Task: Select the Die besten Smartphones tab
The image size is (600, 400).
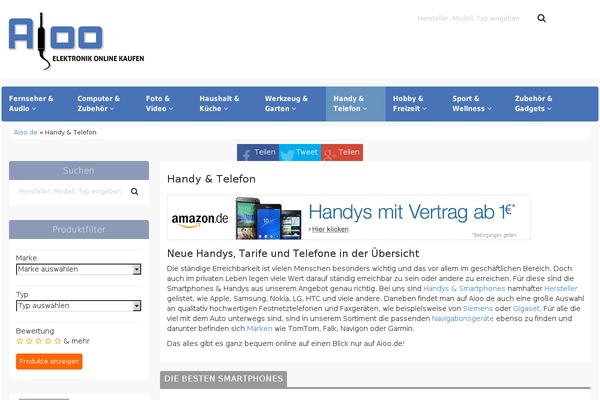Action: (x=223, y=379)
